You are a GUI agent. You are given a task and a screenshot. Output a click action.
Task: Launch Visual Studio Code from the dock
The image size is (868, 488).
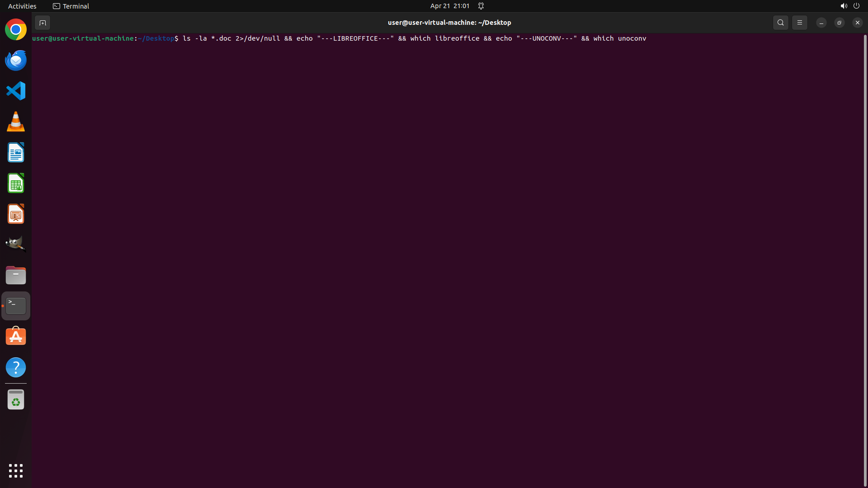[16, 91]
